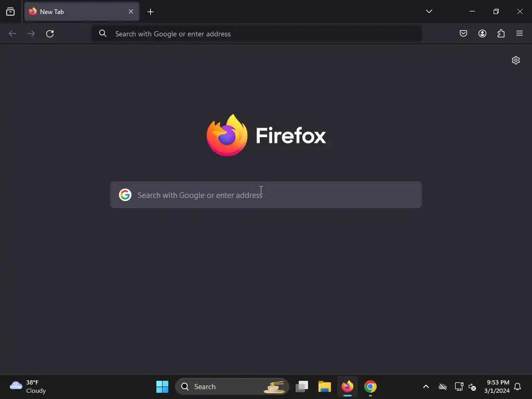Open the Firefox application menu
Screen dimensions: 532x399
[520, 33]
